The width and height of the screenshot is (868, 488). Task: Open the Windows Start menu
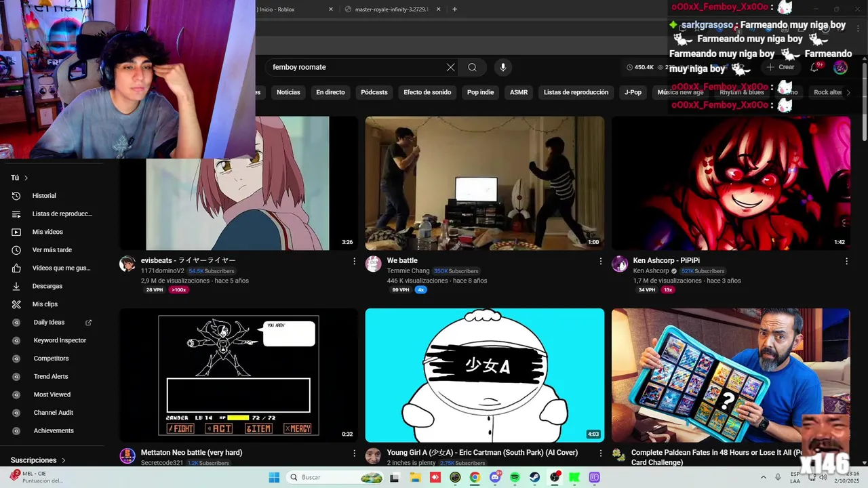tap(274, 477)
